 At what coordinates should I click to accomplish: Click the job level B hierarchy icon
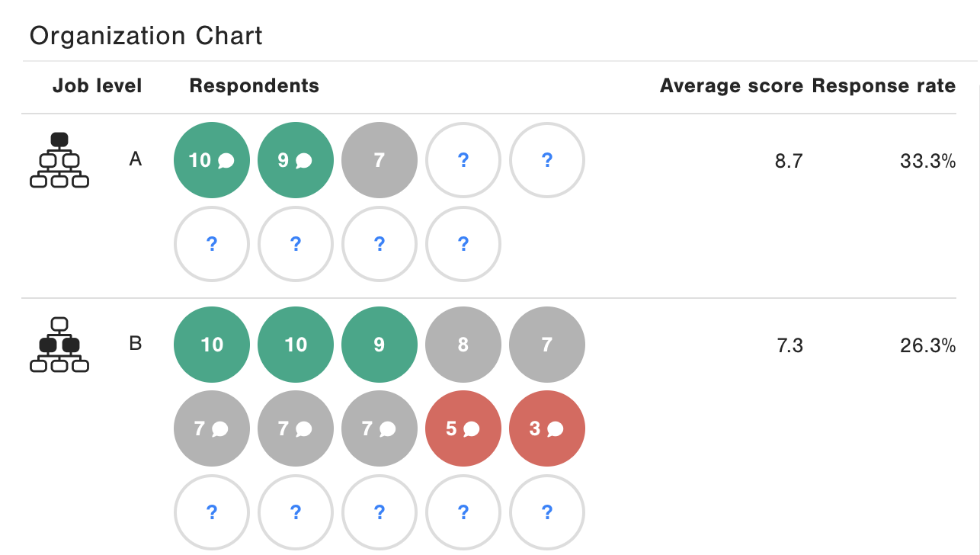(x=59, y=345)
